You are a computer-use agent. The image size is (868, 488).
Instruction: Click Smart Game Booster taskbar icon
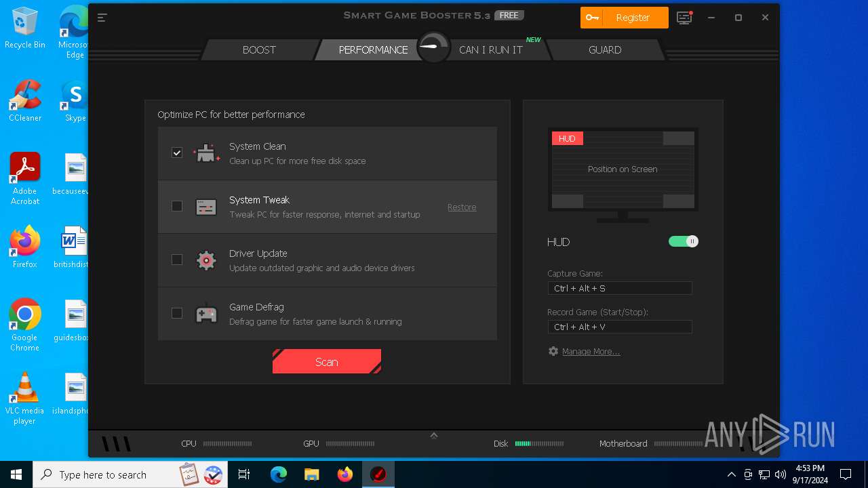pyautogui.click(x=378, y=474)
